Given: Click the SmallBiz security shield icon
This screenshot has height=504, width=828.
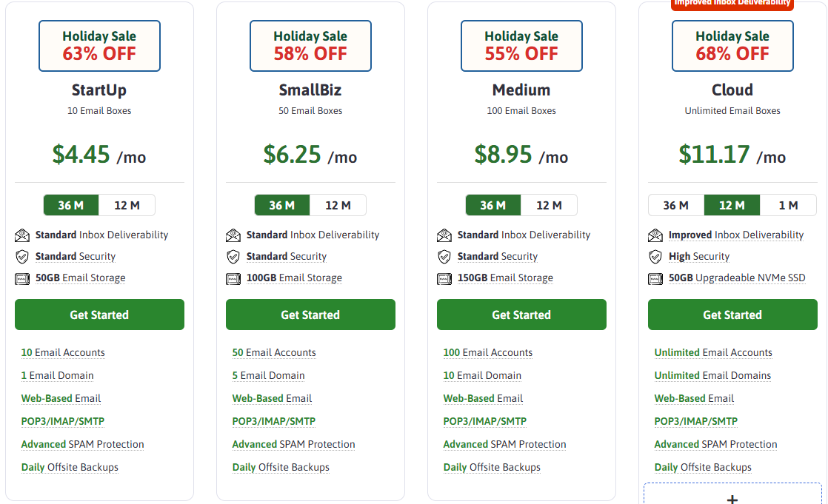Looking at the screenshot, I should click(233, 257).
